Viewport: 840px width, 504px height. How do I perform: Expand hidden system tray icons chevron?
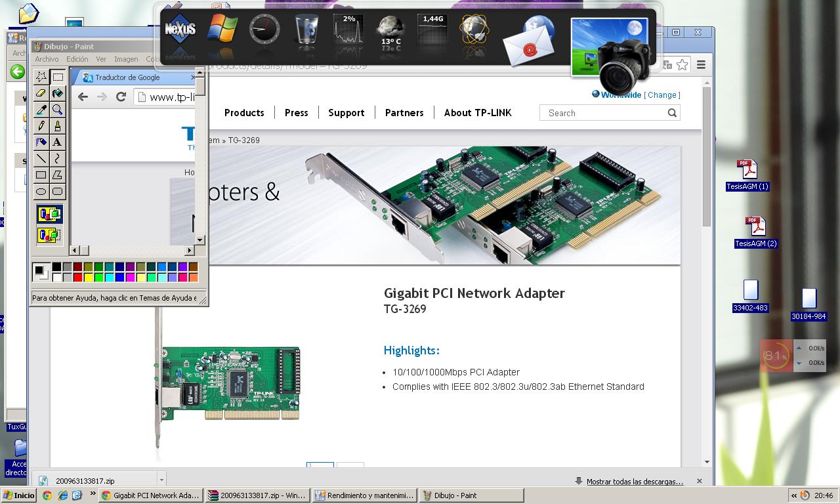coord(794,495)
